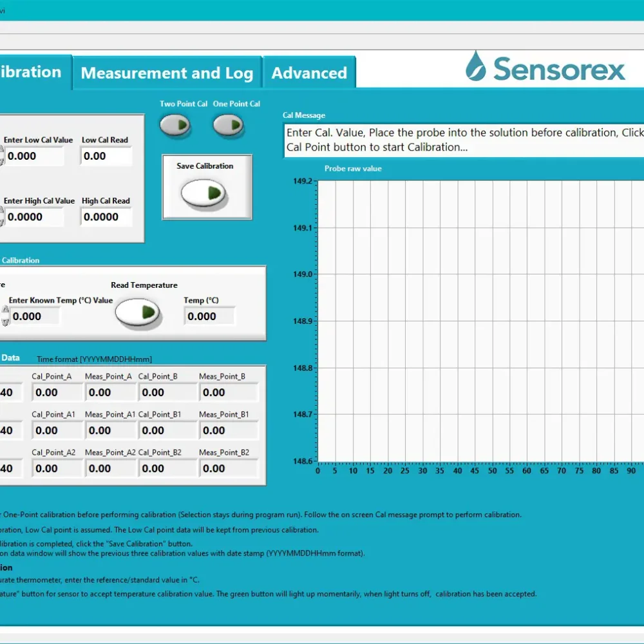Click the Enter Known Temp value field
This screenshot has height=644, width=644.
click(35, 316)
